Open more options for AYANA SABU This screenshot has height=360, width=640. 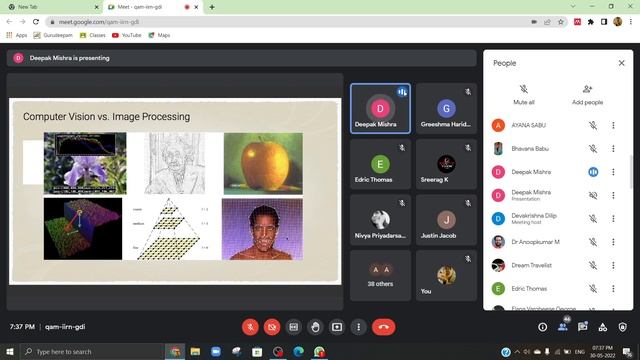click(613, 125)
